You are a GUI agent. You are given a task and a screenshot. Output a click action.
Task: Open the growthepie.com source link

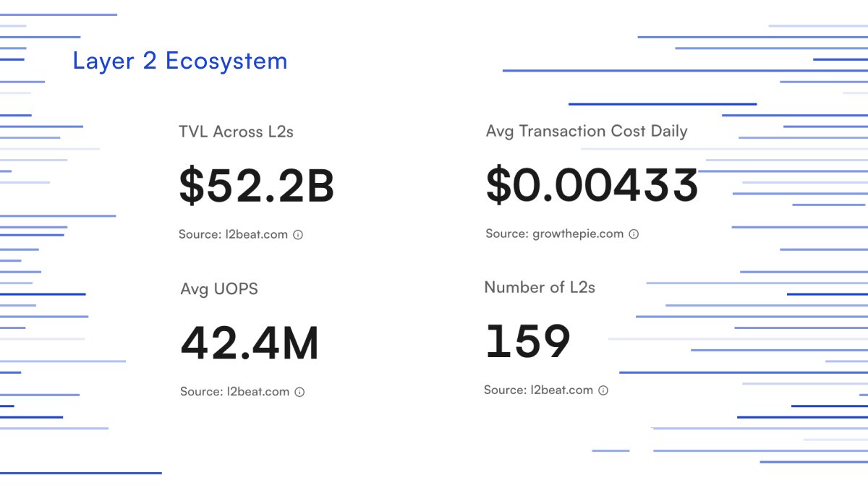coord(577,234)
